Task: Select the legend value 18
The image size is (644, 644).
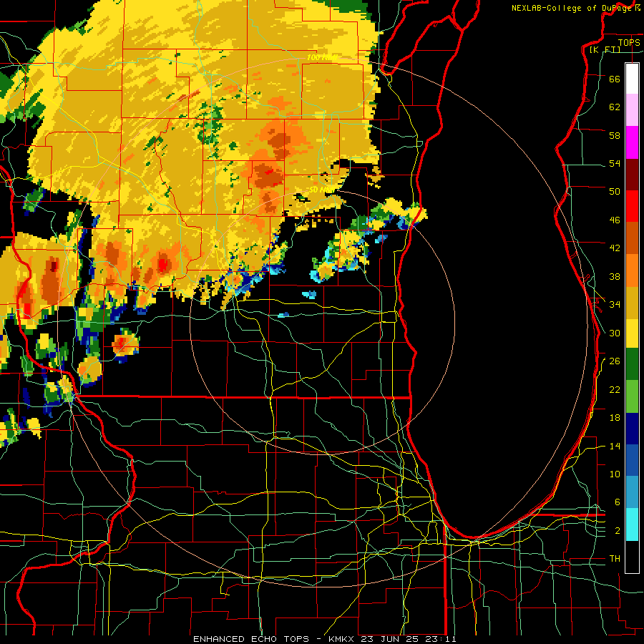Action: pyautogui.click(x=615, y=418)
